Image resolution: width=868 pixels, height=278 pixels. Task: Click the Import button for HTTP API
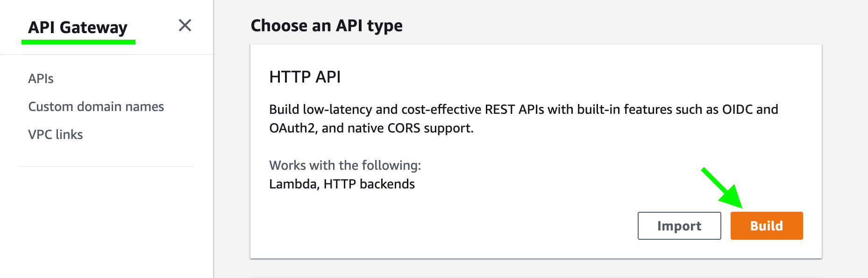coord(679,226)
